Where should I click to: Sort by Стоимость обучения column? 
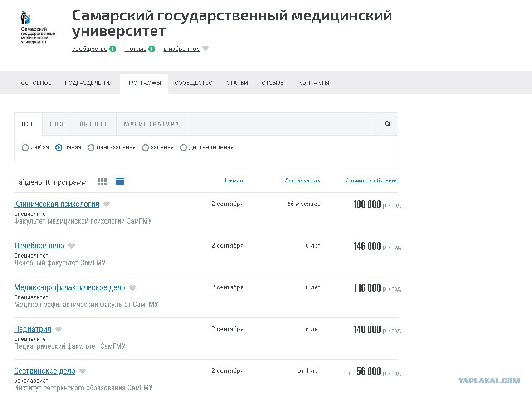point(371,180)
